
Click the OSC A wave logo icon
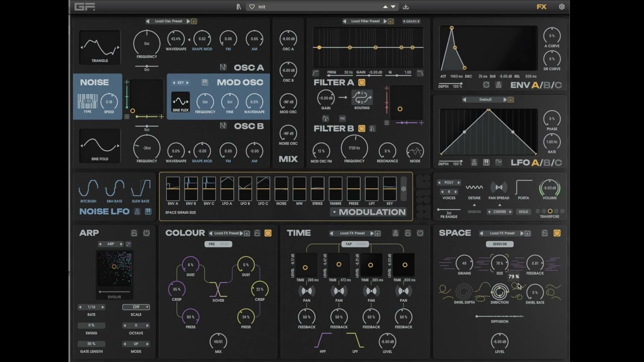point(223,67)
